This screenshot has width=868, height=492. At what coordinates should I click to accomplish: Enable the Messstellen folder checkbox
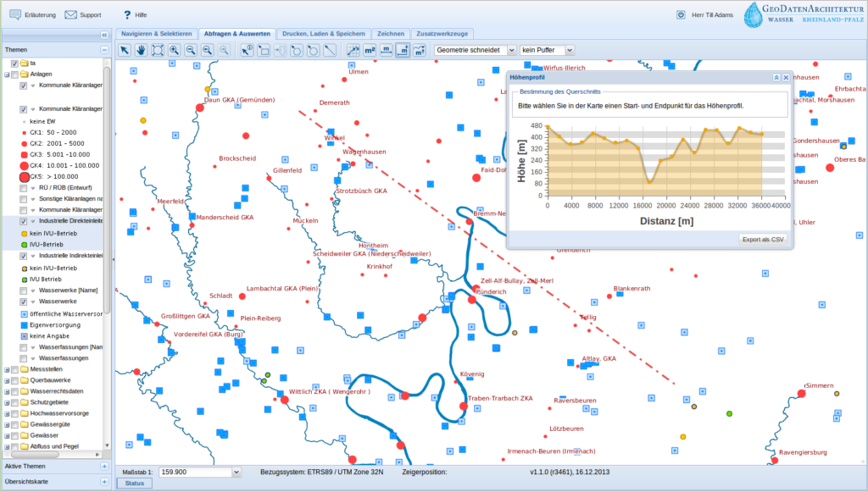14,369
